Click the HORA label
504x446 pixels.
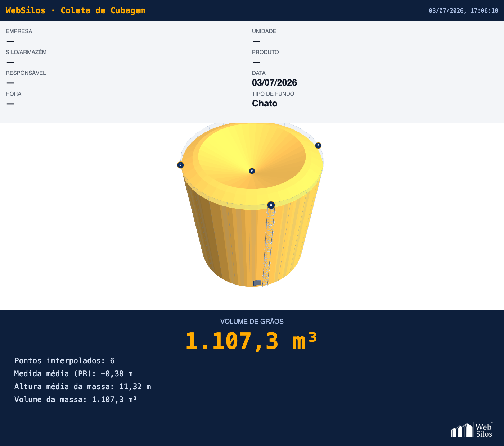point(14,94)
